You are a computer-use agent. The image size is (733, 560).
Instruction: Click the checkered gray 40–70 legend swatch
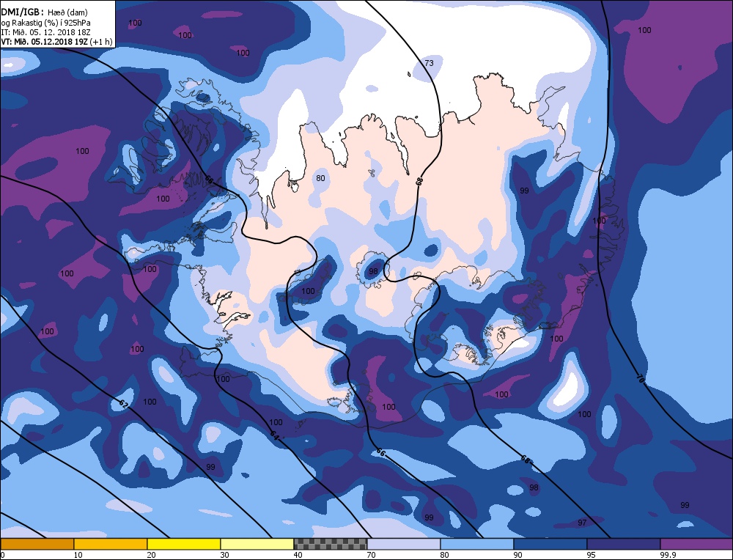point(331,544)
